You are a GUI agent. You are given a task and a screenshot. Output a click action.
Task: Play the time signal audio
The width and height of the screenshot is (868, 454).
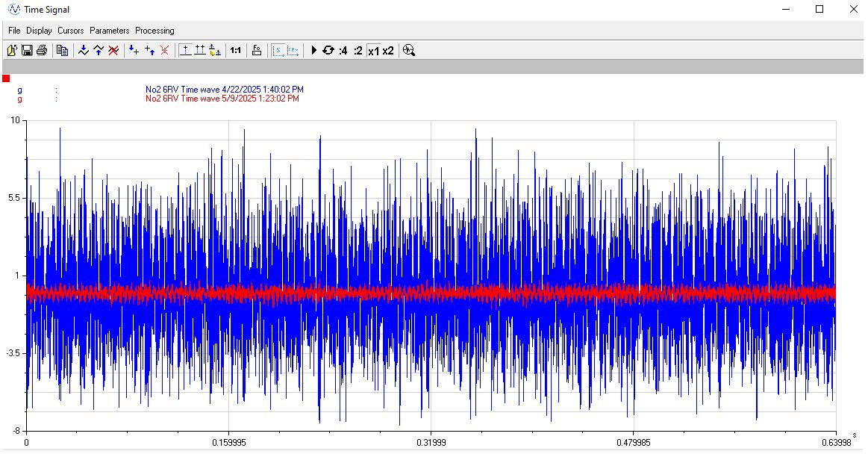click(314, 50)
